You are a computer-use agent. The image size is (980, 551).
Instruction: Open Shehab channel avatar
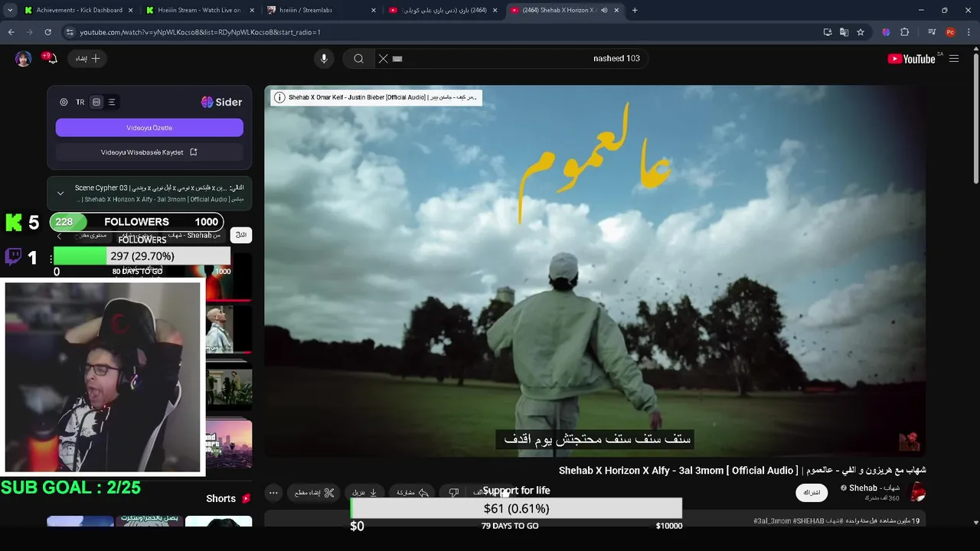pos(916,493)
